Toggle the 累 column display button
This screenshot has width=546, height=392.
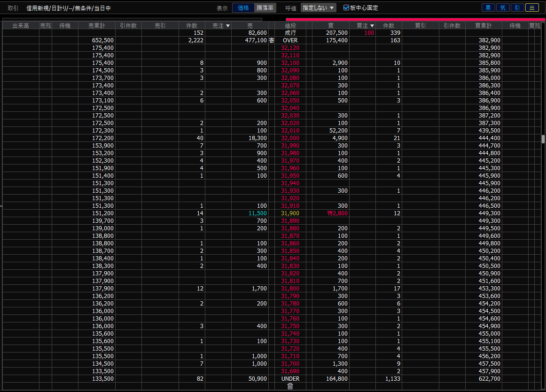tap(488, 8)
